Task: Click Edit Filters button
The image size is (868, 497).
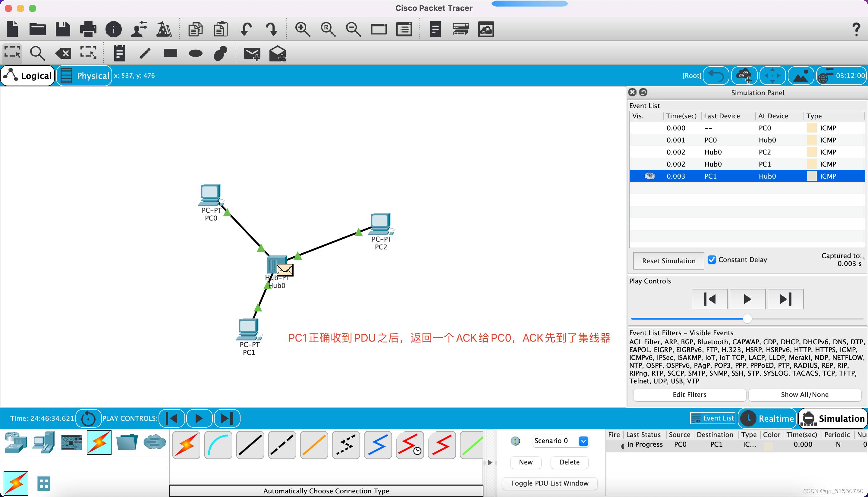Action: click(x=689, y=395)
